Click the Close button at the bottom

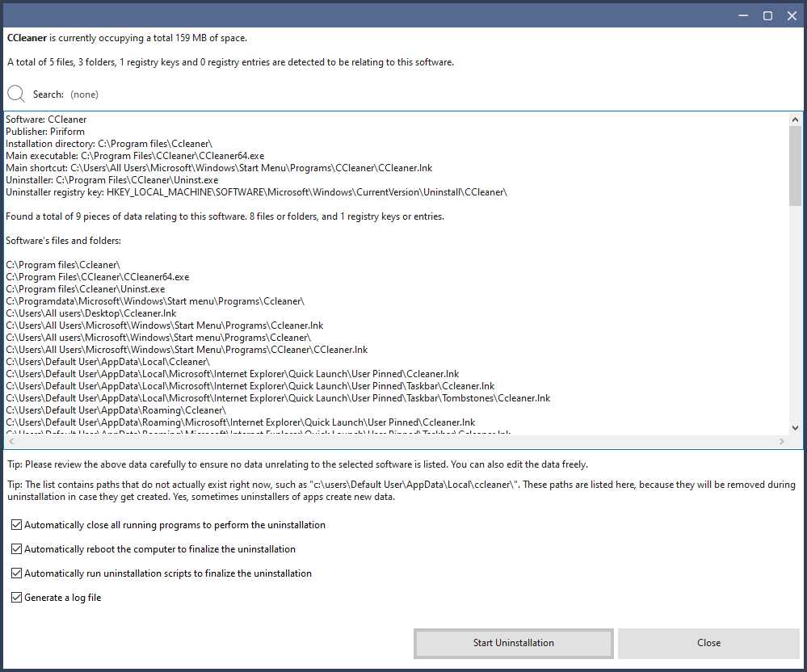tap(708, 643)
